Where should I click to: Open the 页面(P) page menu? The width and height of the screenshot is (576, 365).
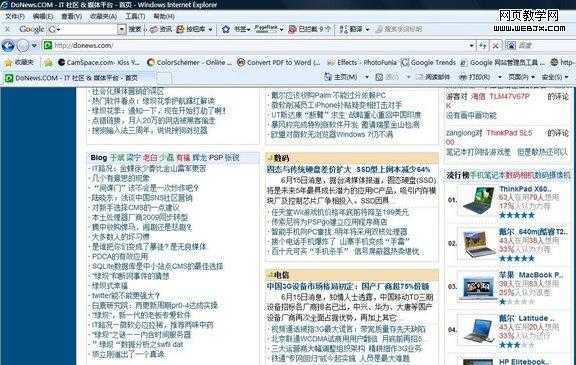click(521, 77)
